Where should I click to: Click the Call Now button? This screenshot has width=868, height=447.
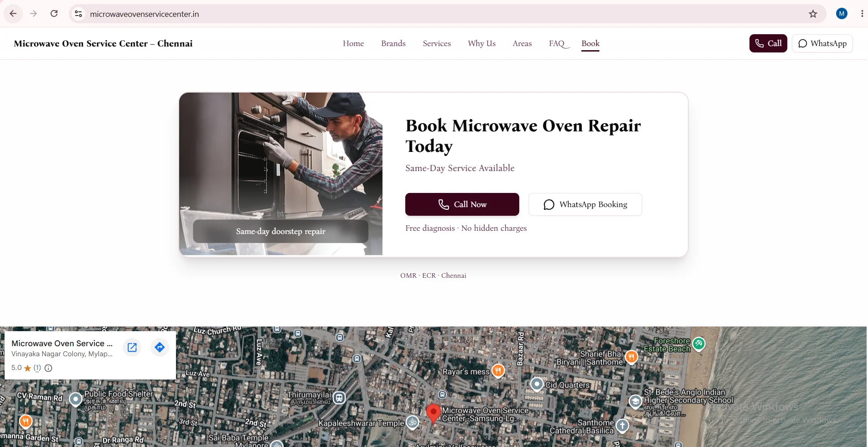pyautogui.click(x=462, y=204)
